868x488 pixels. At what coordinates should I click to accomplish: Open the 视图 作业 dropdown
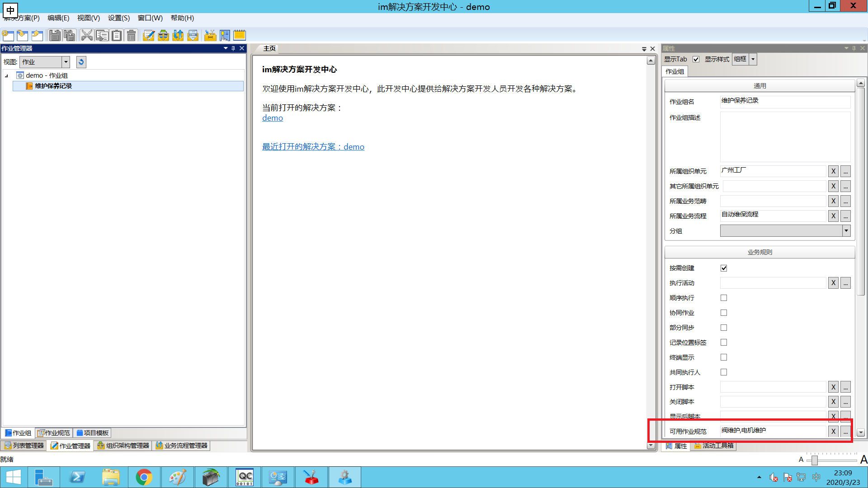(66, 62)
